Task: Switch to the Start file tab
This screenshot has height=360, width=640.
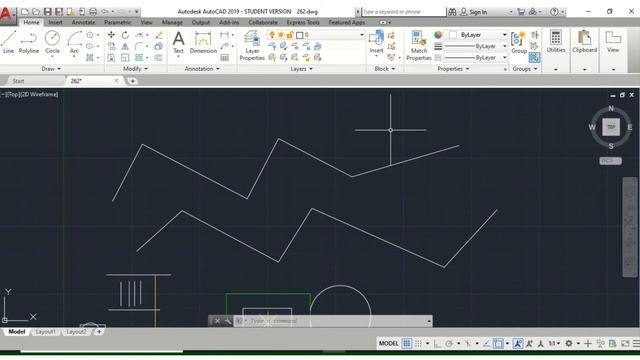Action: (x=18, y=81)
